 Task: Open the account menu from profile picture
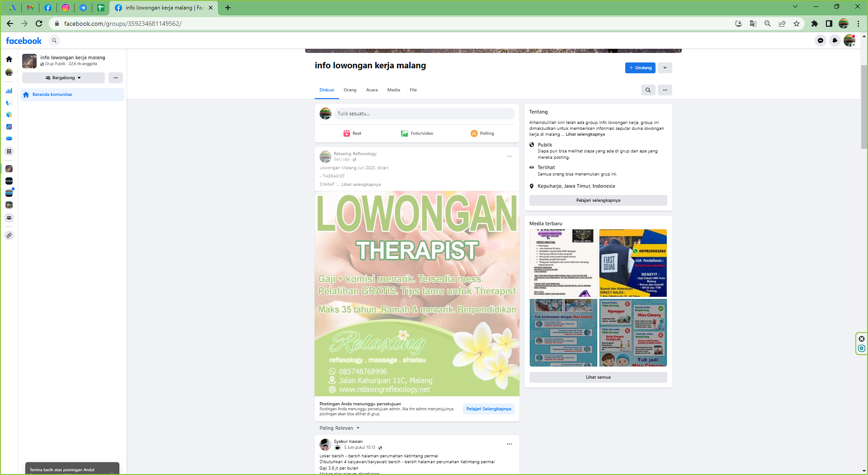coord(849,41)
